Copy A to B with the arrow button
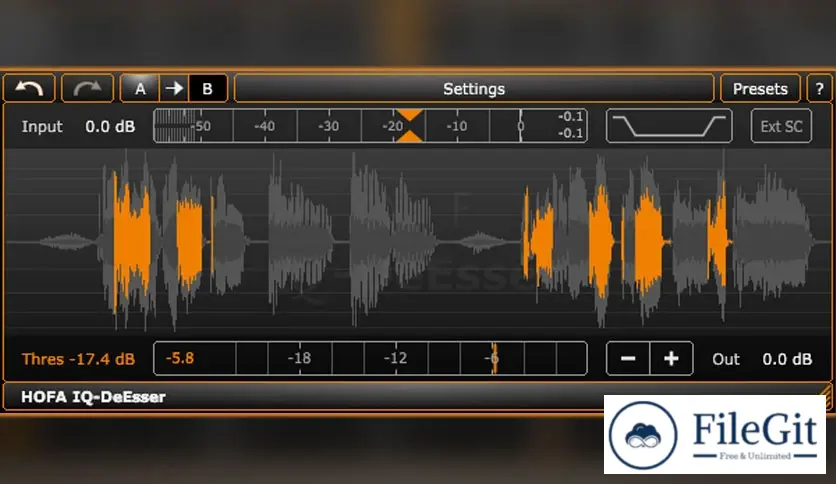836x484 pixels. point(174,88)
